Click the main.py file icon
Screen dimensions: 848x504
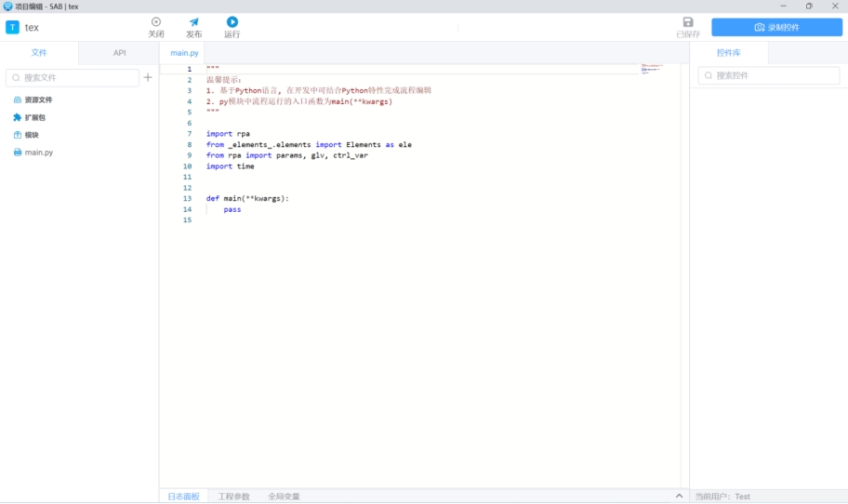[x=18, y=153]
